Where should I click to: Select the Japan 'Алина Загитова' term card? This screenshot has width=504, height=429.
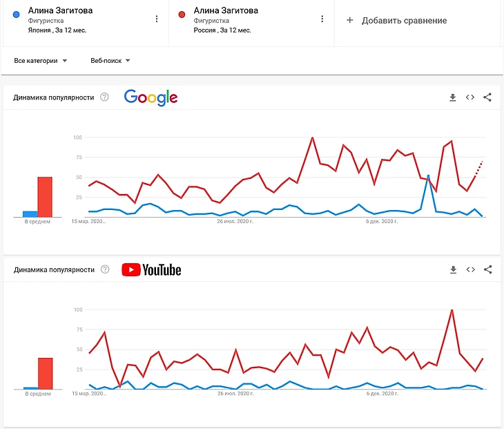coord(69,20)
